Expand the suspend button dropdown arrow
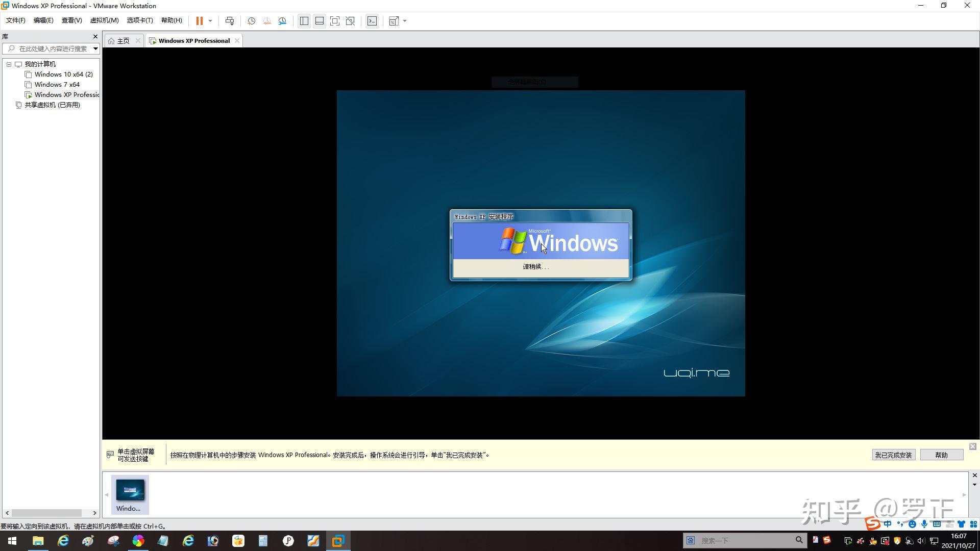The width and height of the screenshot is (980, 551). 211,21
